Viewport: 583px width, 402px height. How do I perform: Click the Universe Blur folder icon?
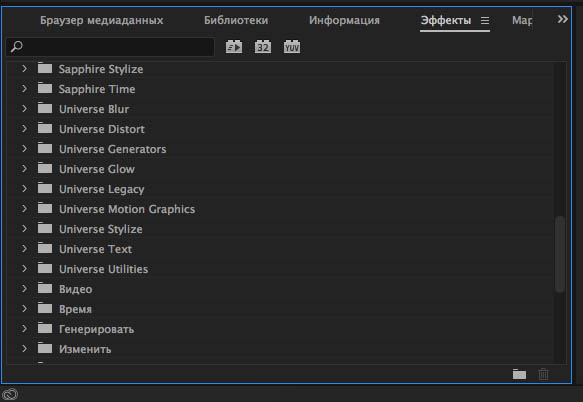coord(45,108)
